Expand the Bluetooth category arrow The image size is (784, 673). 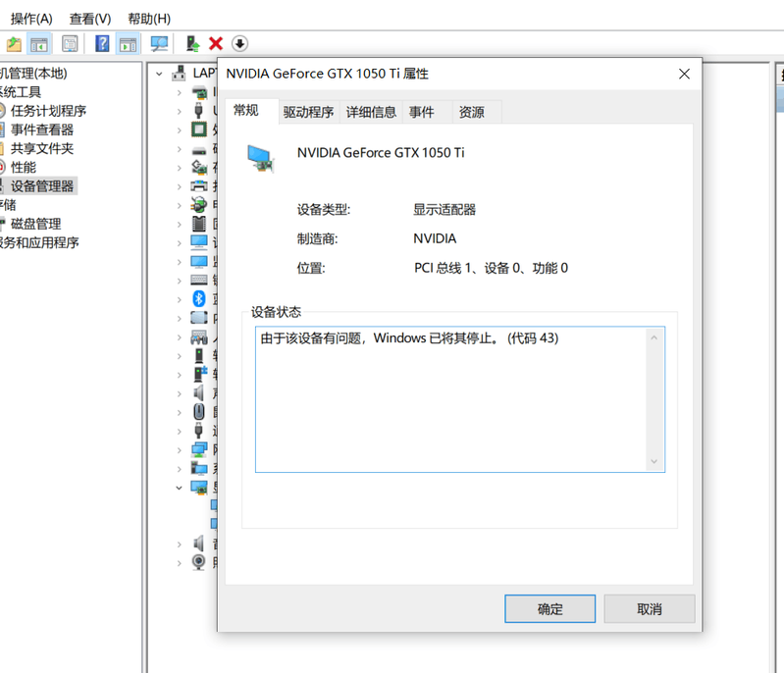pos(179,299)
